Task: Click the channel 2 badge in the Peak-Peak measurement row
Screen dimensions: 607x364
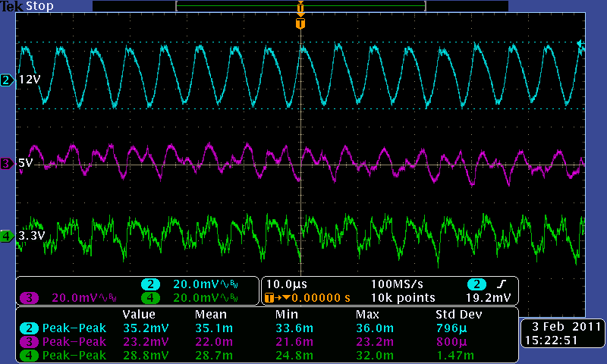Action: [29, 328]
